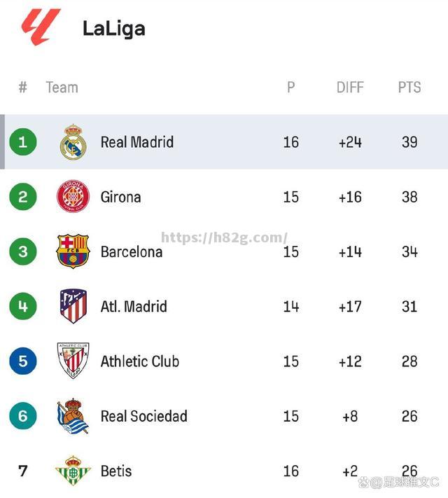Click the teal rank 6 badge
The image size is (448, 498).
tap(23, 416)
